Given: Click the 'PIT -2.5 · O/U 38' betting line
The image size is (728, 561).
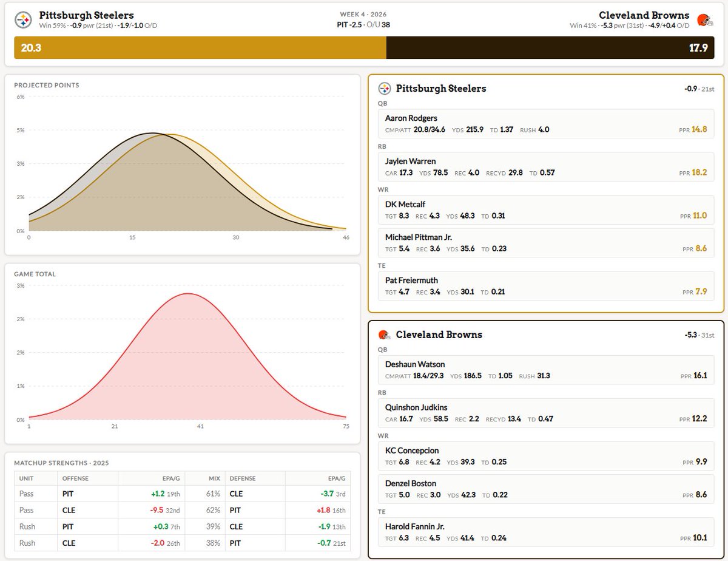Looking at the screenshot, I should [363, 25].
